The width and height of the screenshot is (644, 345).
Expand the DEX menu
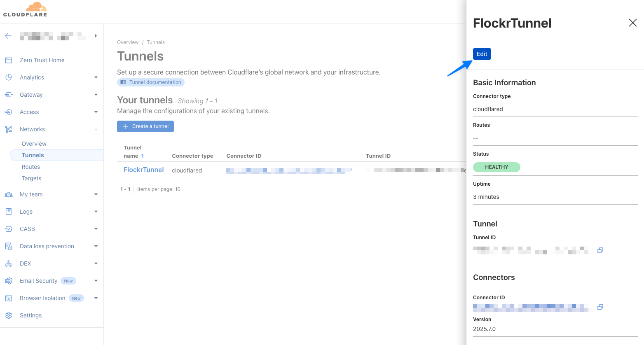coord(96,263)
